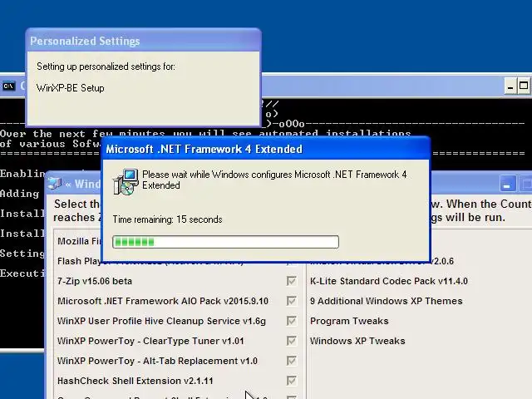532x399 pixels.
Task: Toggle Alt-Tab Replacement v1.0 checkbox
Action: coord(292,361)
